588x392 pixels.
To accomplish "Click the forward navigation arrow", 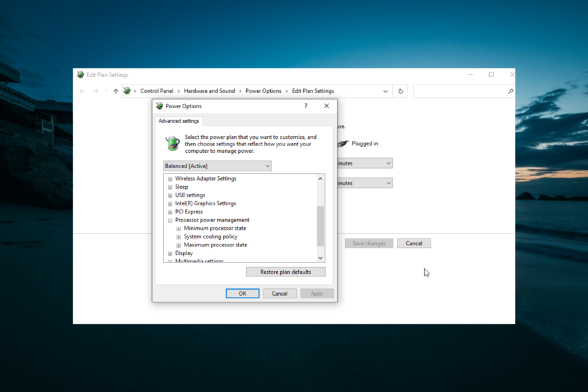I will coord(96,91).
